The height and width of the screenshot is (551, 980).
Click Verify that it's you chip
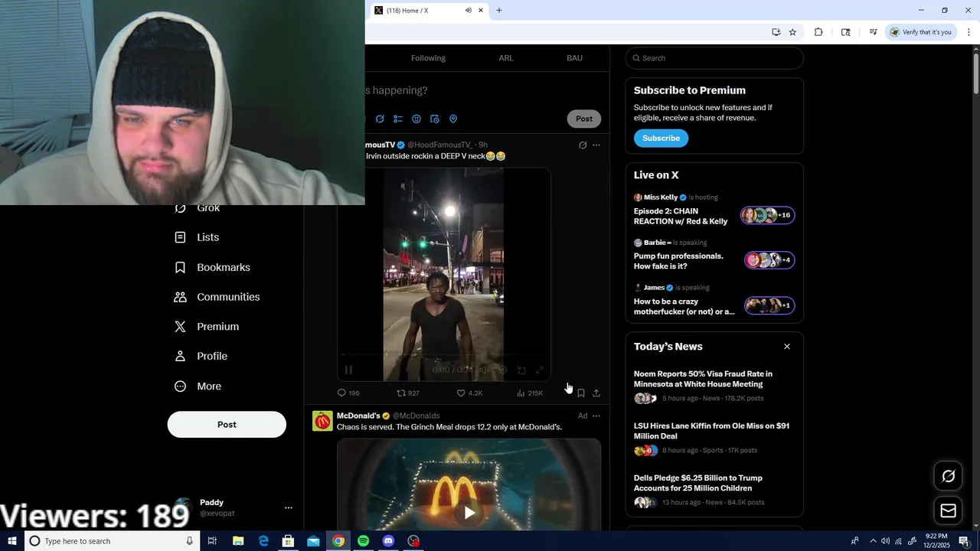(921, 32)
